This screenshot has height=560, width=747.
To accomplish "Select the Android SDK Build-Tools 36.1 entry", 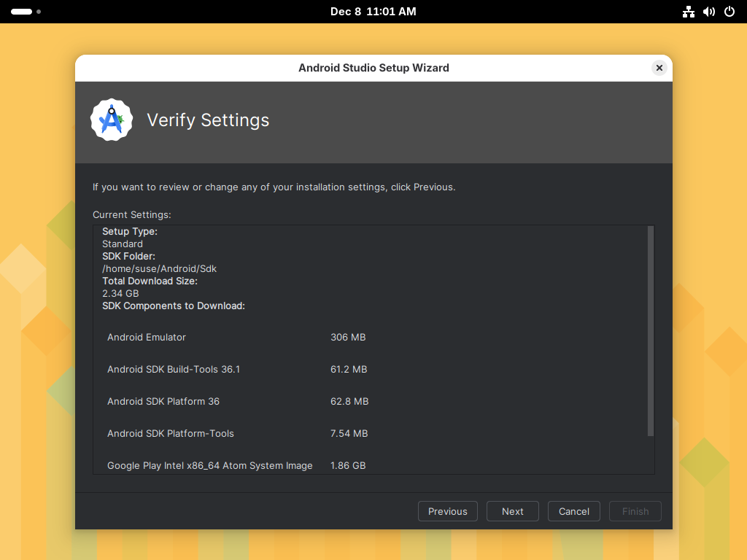I will click(174, 369).
